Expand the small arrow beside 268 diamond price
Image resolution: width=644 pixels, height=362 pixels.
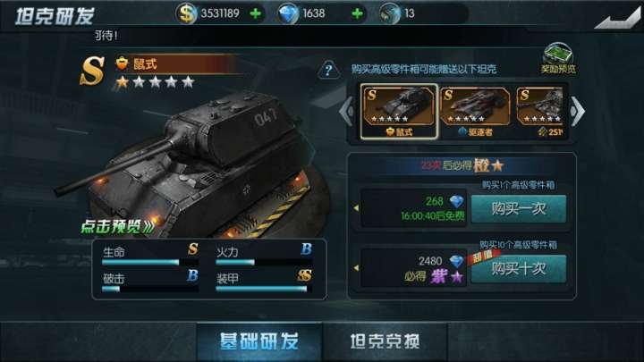[x=356, y=208]
